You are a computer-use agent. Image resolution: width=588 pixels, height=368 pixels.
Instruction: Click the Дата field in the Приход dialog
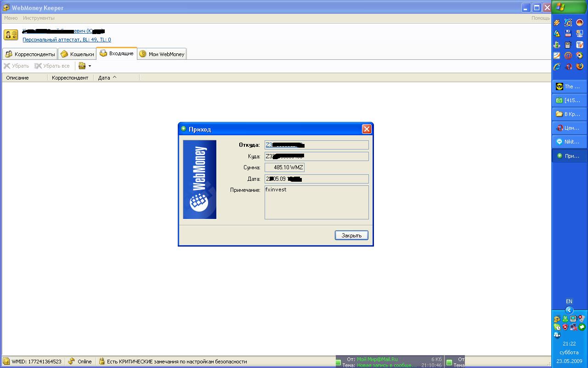[x=317, y=178]
